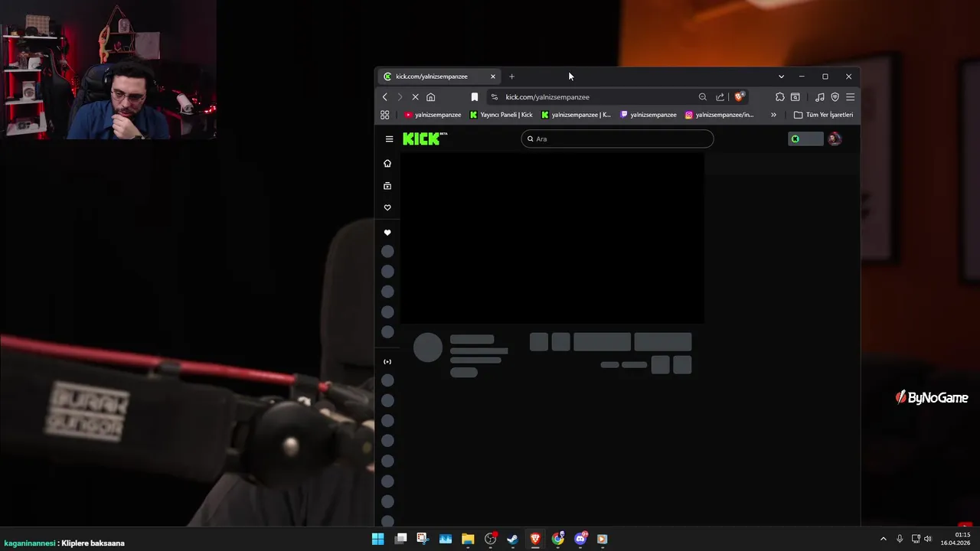The height and width of the screenshot is (551, 980).
Task: Expand the tab search dropdown chevron
Action: (781, 77)
